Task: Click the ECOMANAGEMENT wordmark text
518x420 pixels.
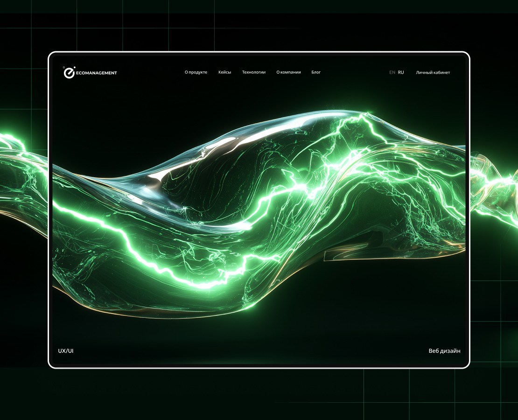Action: [x=97, y=73]
